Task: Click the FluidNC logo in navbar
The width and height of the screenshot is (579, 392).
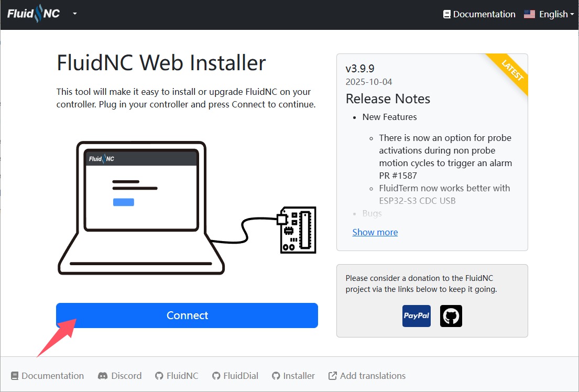Action: tap(33, 14)
